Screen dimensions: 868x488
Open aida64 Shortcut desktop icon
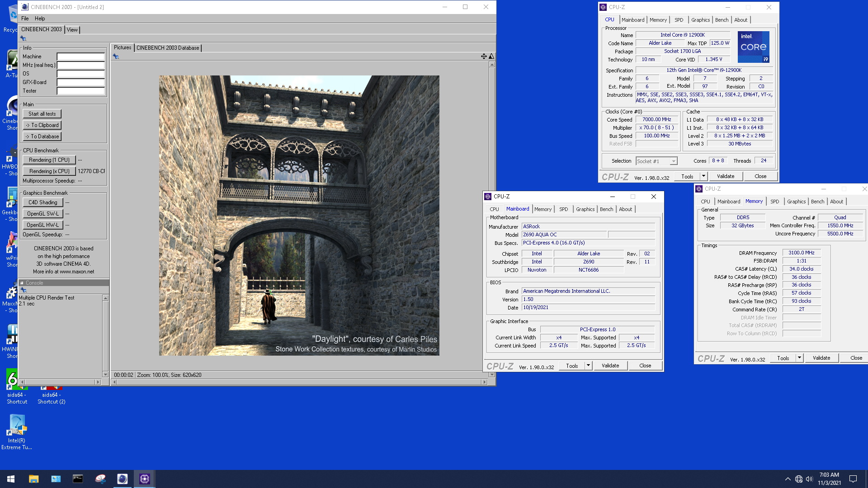(x=17, y=387)
